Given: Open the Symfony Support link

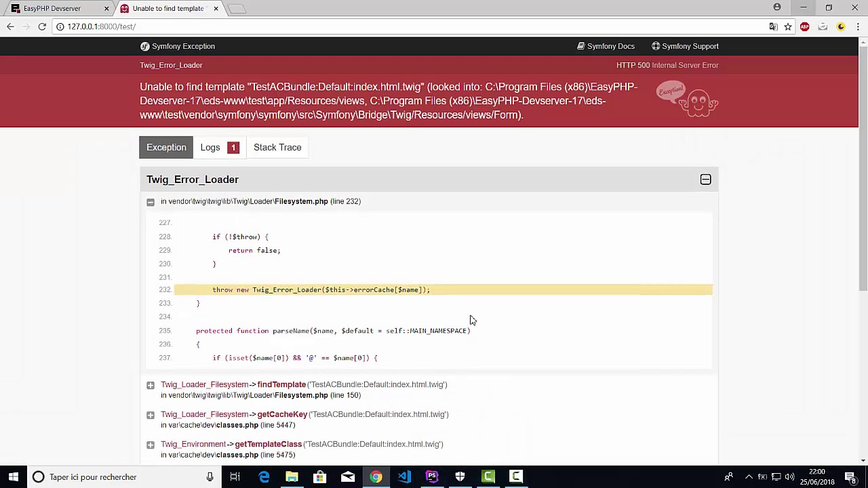Looking at the screenshot, I should tap(685, 46).
